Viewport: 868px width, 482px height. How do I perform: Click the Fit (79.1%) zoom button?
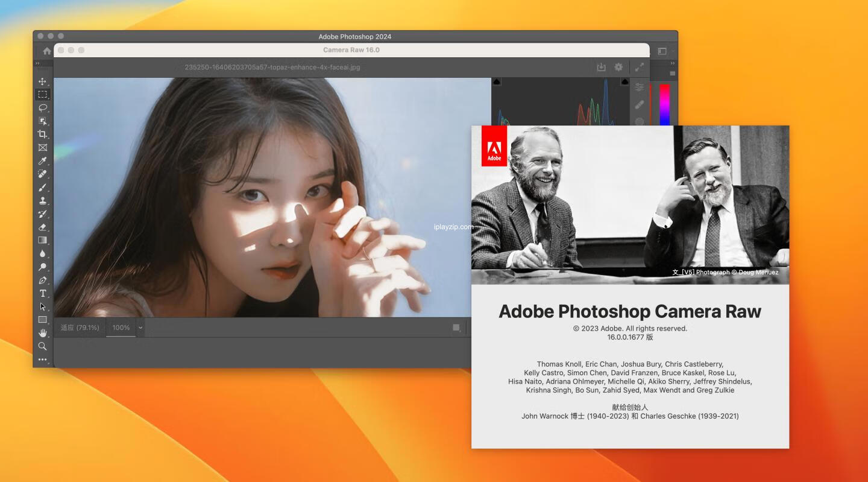(80, 328)
